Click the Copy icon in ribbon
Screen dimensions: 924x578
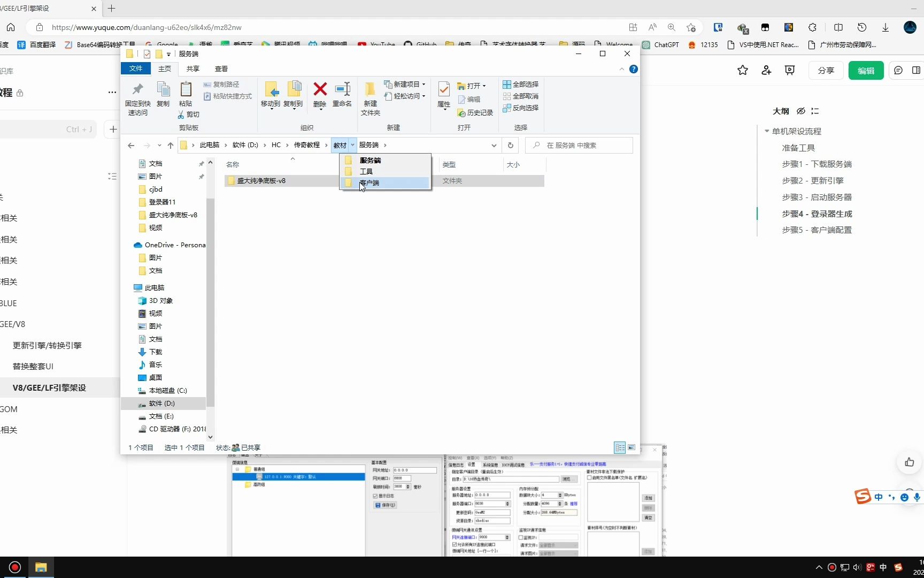tap(163, 89)
